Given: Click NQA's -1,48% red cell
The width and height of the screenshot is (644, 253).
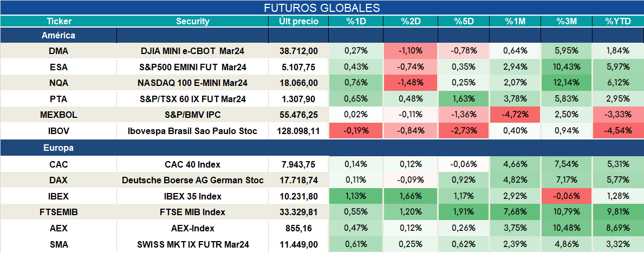Looking at the screenshot, I should pyautogui.click(x=411, y=83).
